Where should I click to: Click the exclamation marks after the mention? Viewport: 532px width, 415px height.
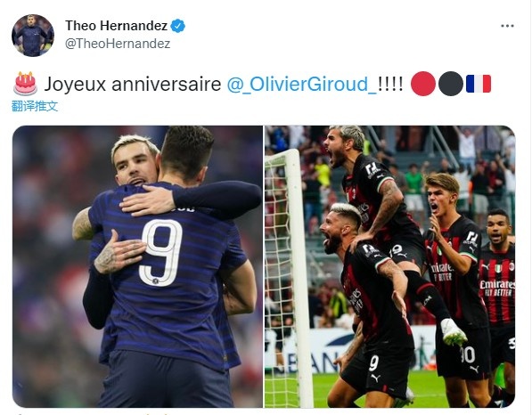point(390,84)
